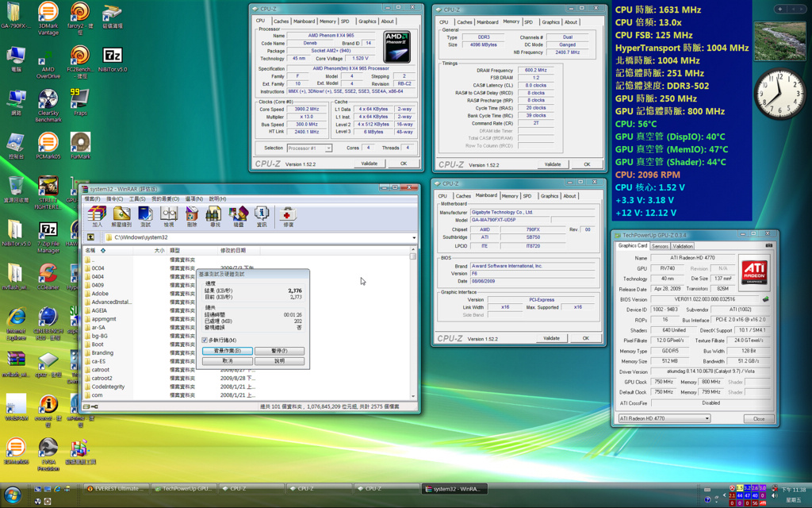Select the 測試 (Test) icon in WinRAR toolbar

146,216
